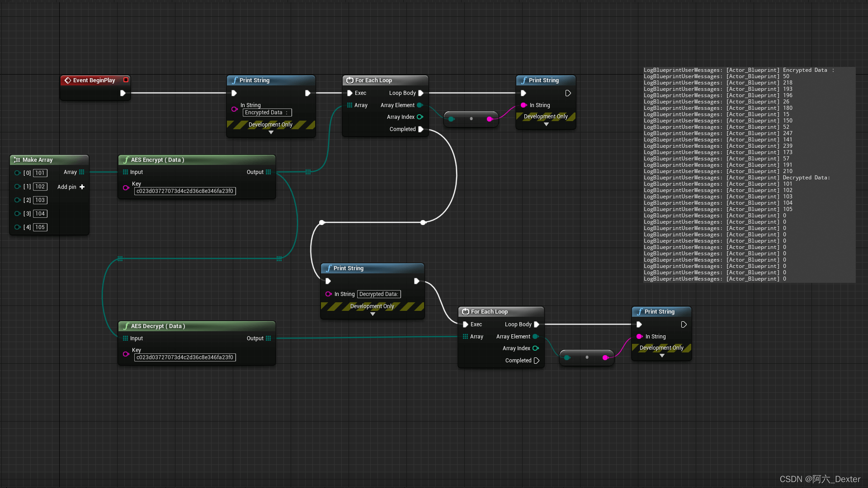Click the Array Index pin of second loop
This screenshot has height=488, width=868.
536,348
